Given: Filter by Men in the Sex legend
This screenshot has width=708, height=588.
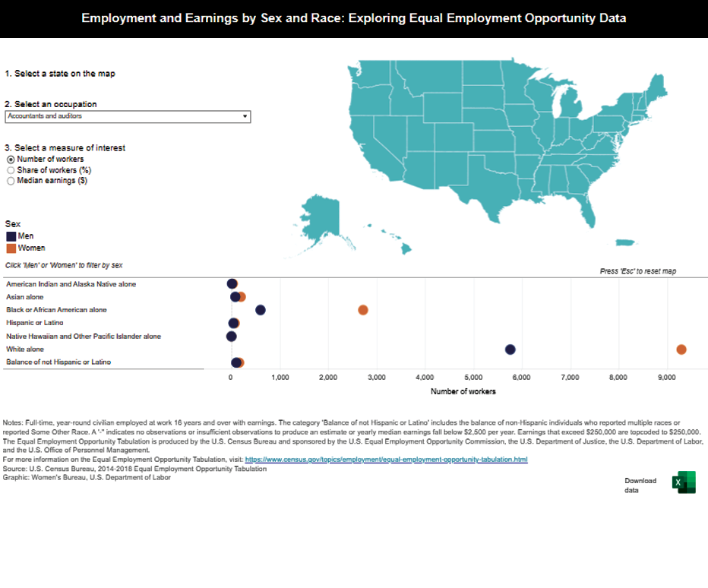Looking at the screenshot, I should 26,236.
